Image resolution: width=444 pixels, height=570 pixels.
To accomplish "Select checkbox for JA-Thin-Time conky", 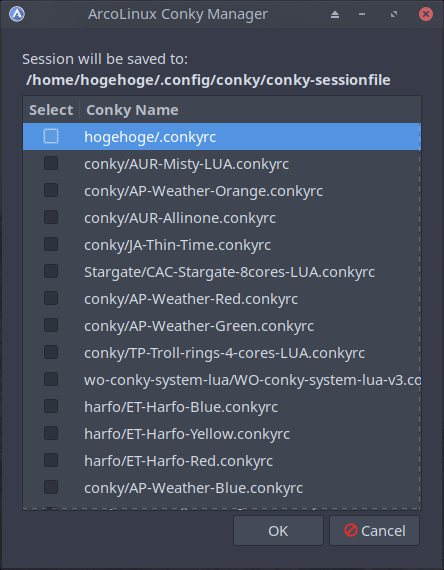I will [x=51, y=244].
